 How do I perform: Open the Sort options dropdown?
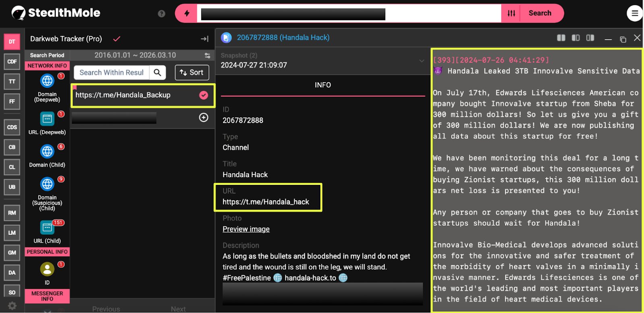tap(192, 73)
